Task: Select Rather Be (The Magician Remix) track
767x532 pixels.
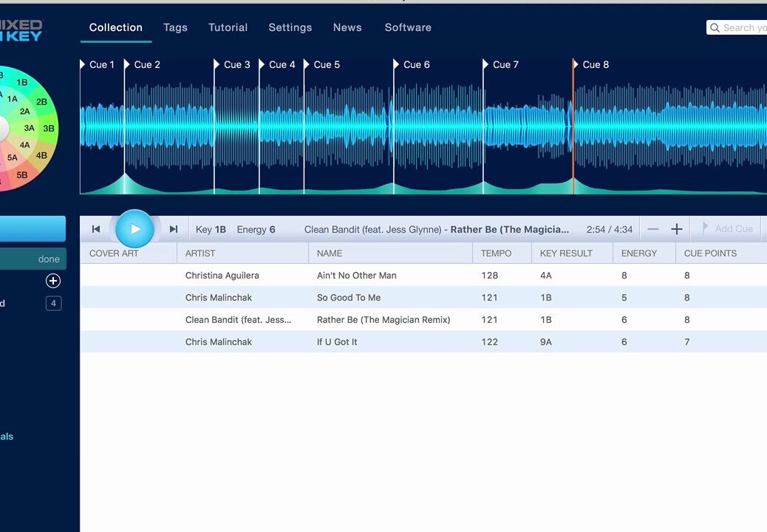Action: pos(383,320)
